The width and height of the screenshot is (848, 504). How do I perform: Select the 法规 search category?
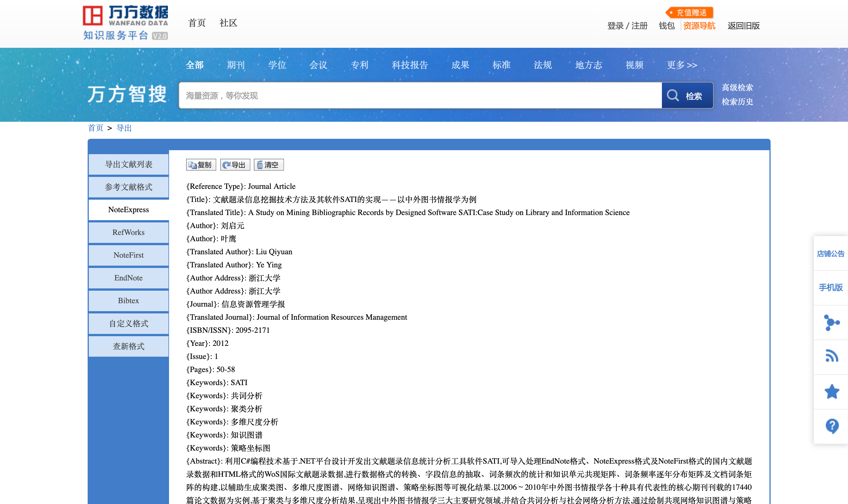tap(543, 65)
